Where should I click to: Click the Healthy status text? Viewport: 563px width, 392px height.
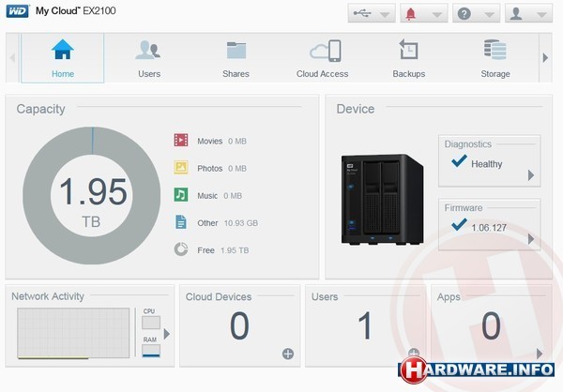click(486, 164)
